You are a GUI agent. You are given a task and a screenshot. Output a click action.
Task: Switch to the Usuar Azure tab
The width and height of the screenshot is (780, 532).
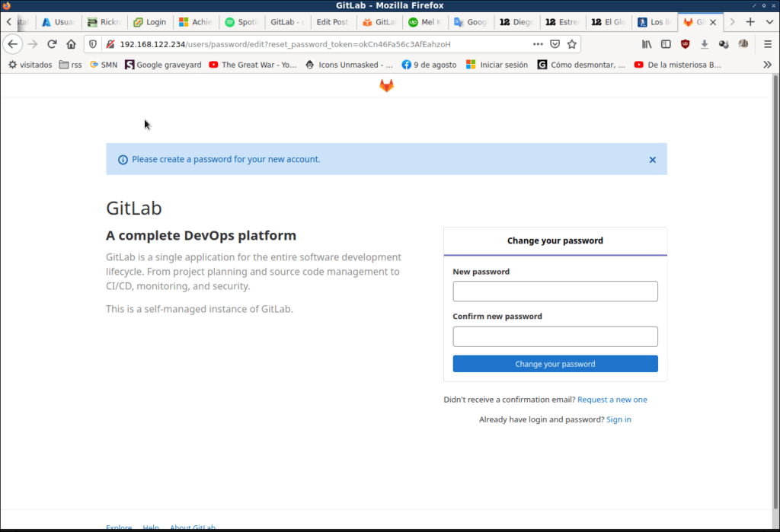coord(58,22)
